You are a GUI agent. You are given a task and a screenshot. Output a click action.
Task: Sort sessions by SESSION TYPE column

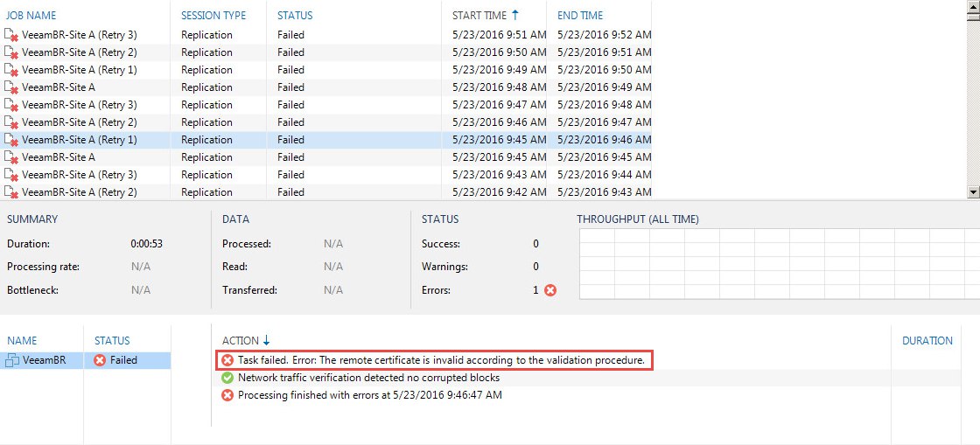click(x=213, y=15)
